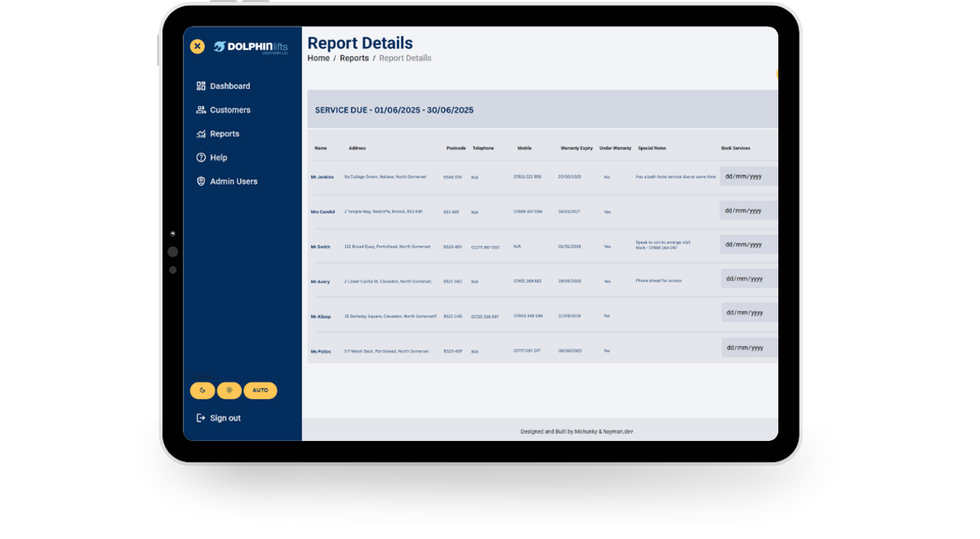The image size is (980, 539).
Task: Click Mr Jenkins' warranty expiry date
Action: [x=570, y=177]
